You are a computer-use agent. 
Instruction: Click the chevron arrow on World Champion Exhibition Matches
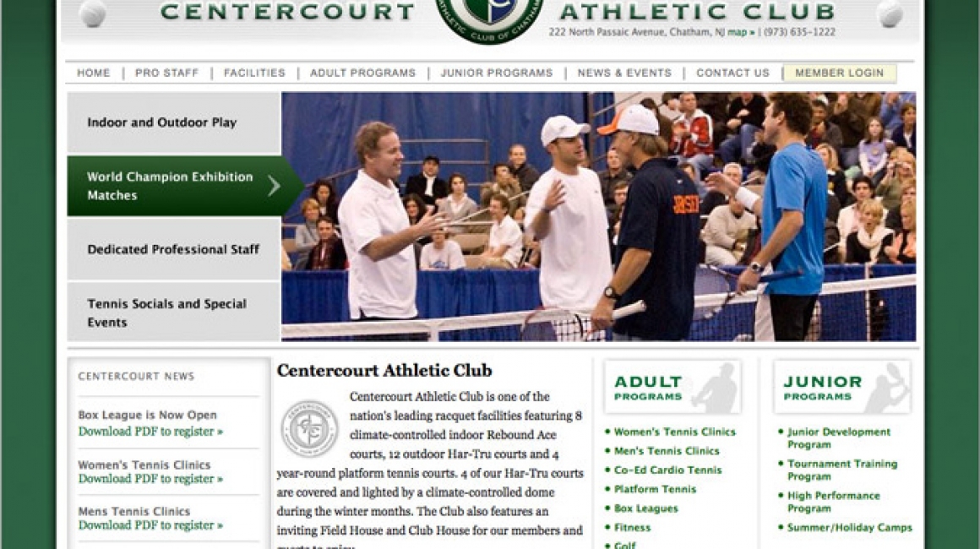click(x=274, y=186)
